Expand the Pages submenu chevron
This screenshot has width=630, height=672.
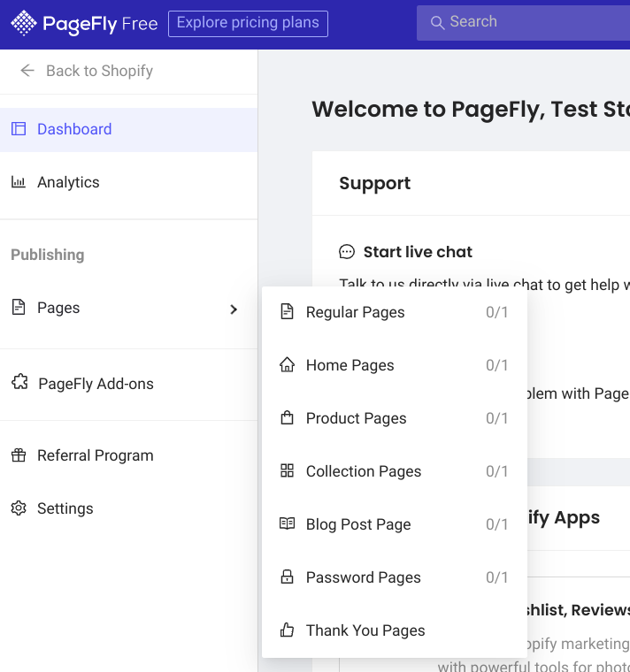pos(234,309)
